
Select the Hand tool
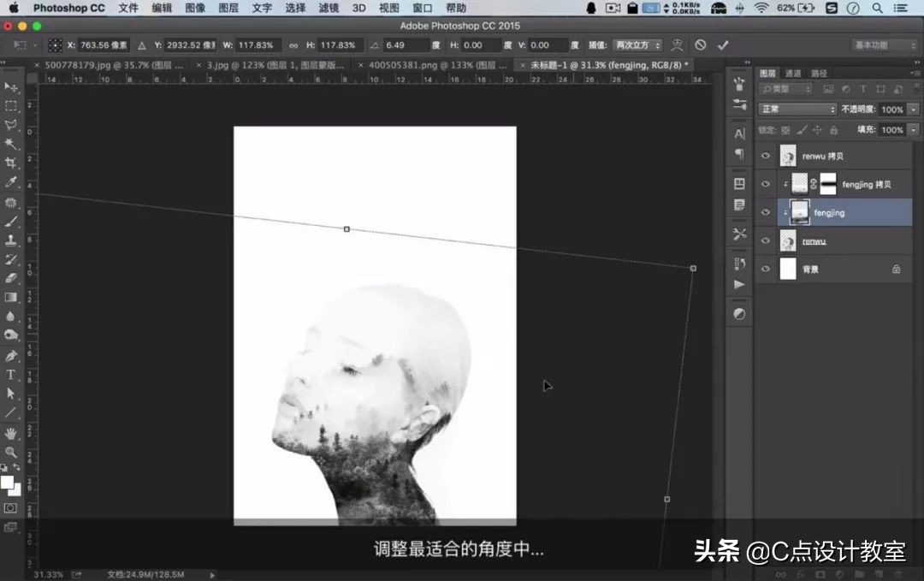pos(11,433)
